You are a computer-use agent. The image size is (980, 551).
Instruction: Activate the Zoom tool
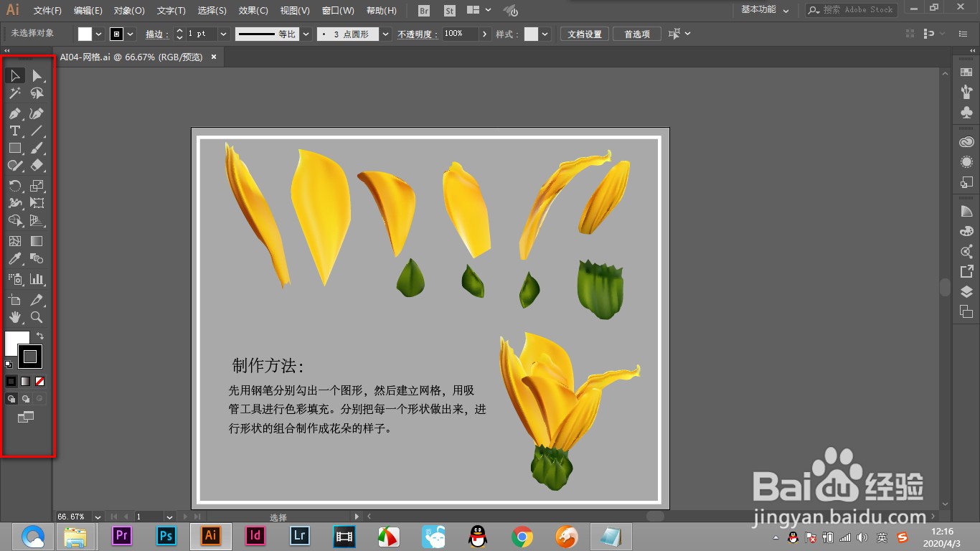(36, 317)
